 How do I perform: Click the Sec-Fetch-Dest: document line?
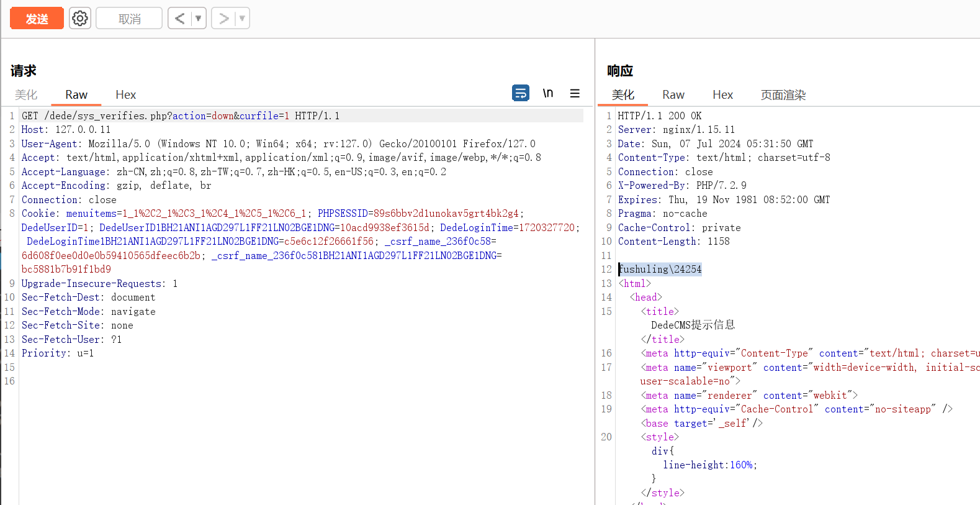tap(88, 297)
